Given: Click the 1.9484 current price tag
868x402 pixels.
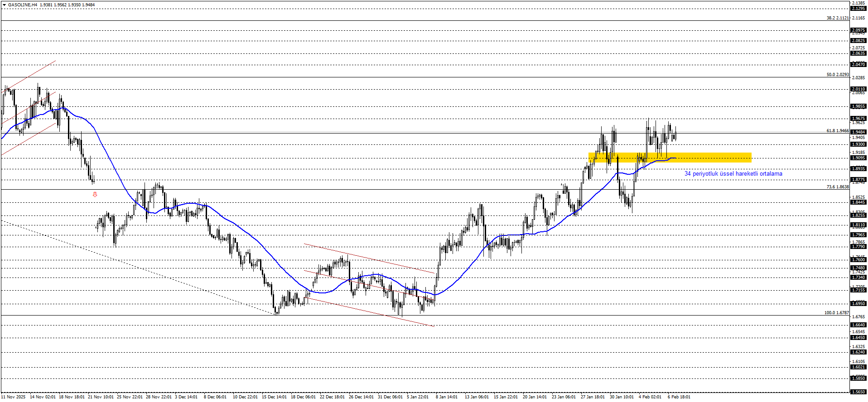Looking at the screenshot, I should (x=858, y=132).
